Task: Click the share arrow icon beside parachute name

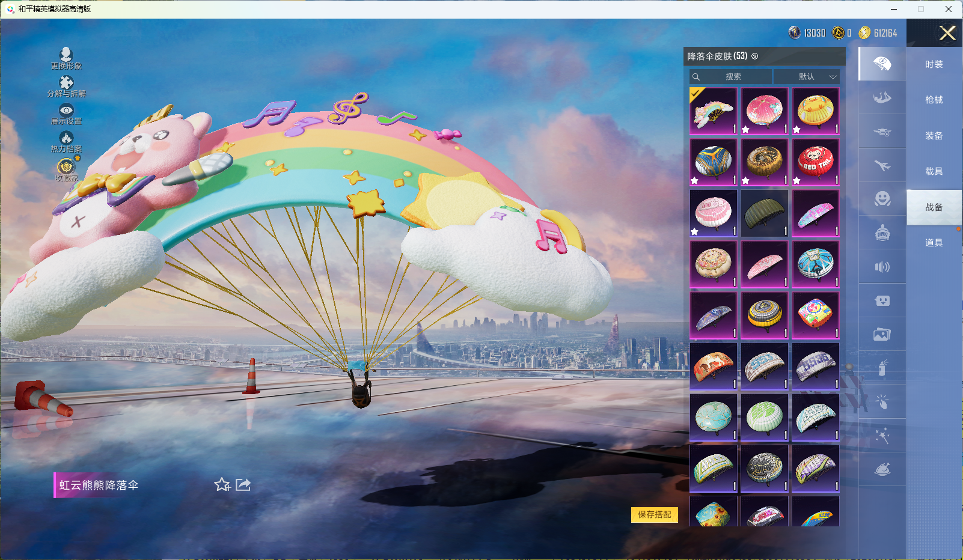Action: [243, 485]
